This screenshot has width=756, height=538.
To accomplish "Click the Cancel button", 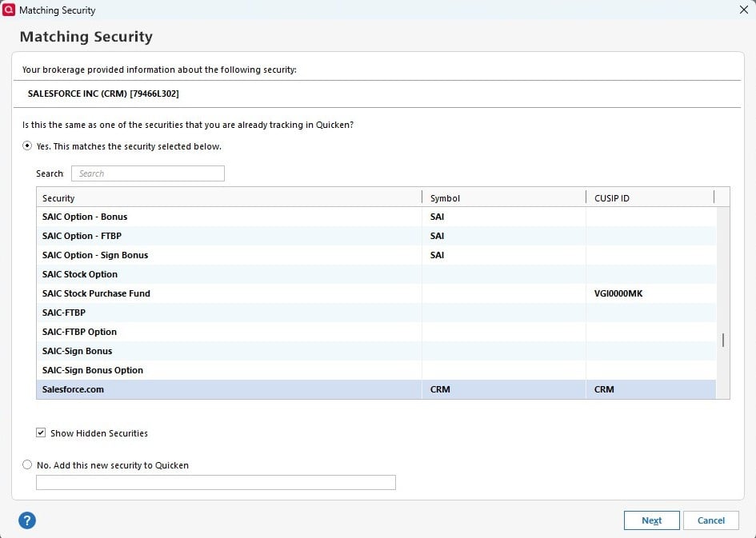I will tap(711, 520).
